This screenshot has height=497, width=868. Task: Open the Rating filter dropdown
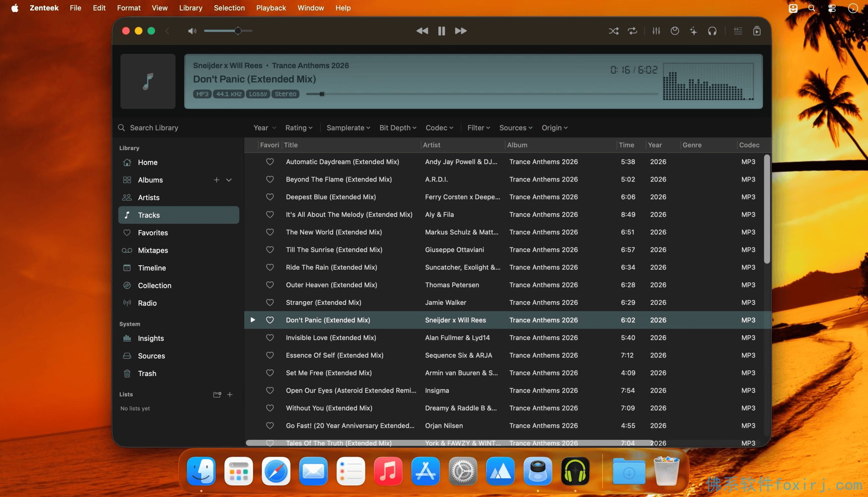pyautogui.click(x=299, y=128)
